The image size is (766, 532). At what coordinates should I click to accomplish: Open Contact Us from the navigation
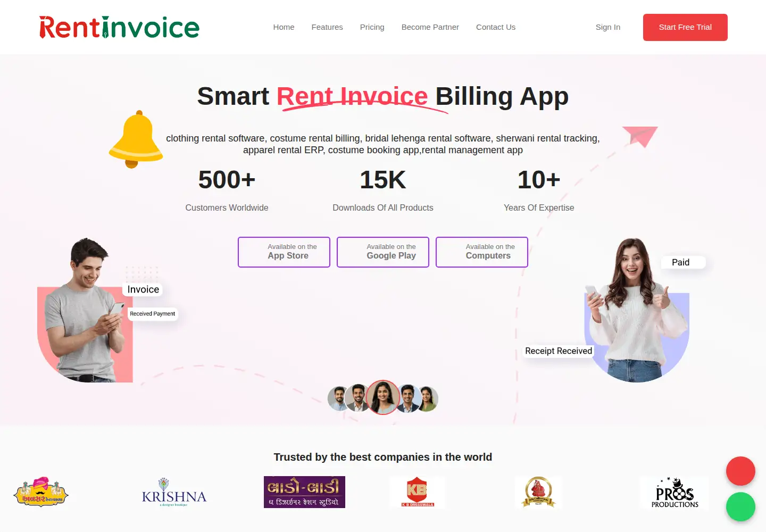click(496, 27)
